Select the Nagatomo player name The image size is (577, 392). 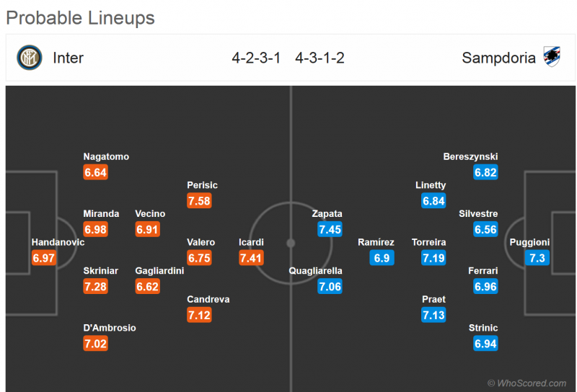point(106,156)
